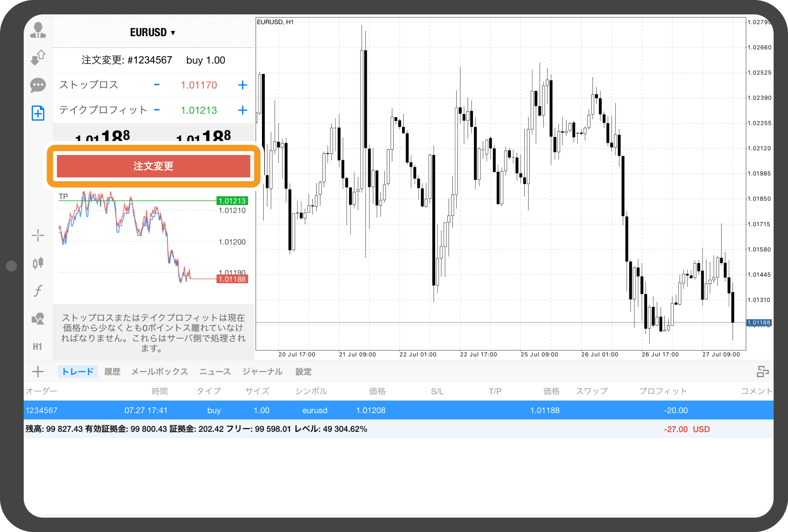Open the objects shapes icon

point(38,319)
